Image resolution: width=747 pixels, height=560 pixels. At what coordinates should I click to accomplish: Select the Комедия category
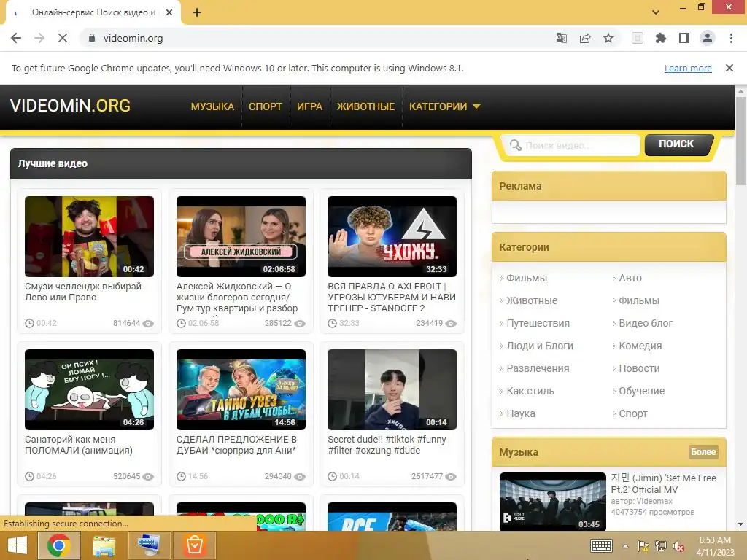[x=640, y=346]
